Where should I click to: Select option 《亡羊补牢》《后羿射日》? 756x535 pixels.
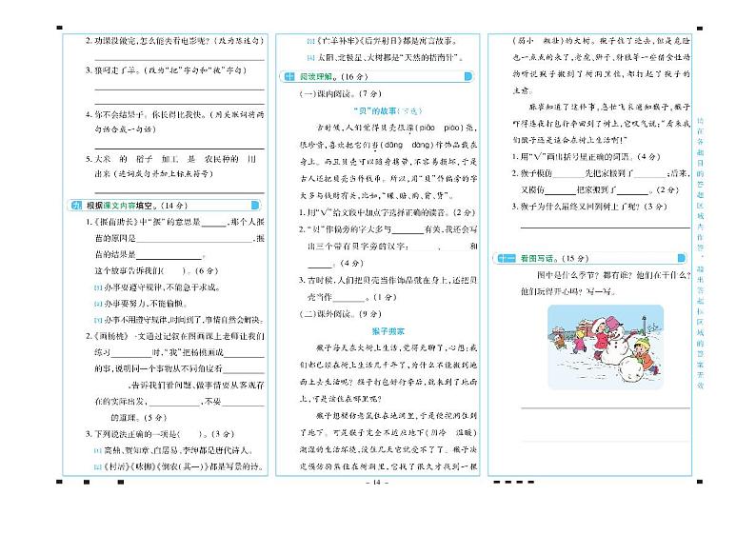click(383, 42)
